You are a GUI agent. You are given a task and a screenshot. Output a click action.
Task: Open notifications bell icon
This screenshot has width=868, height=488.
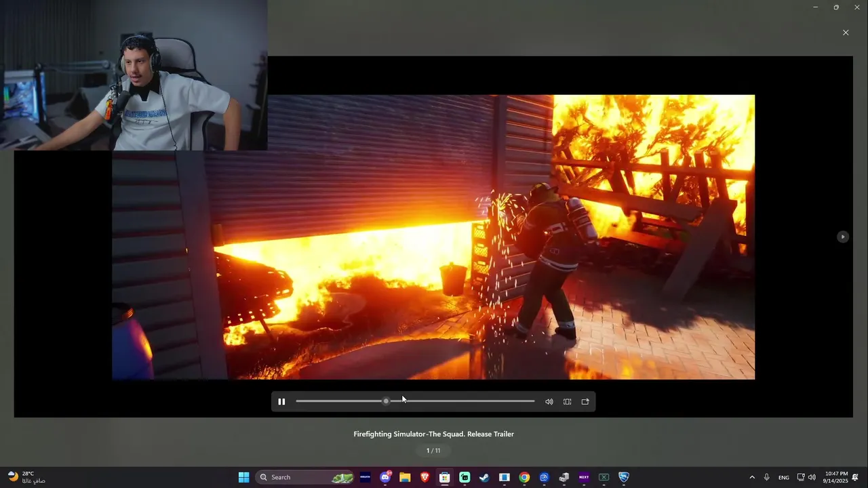(856, 477)
